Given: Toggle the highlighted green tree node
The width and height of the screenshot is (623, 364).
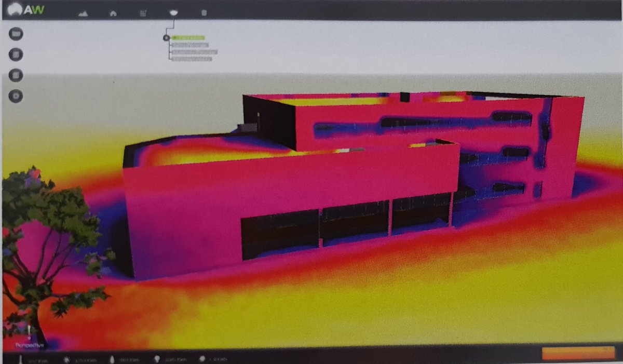Looking at the screenshot, I should (189, 37).
